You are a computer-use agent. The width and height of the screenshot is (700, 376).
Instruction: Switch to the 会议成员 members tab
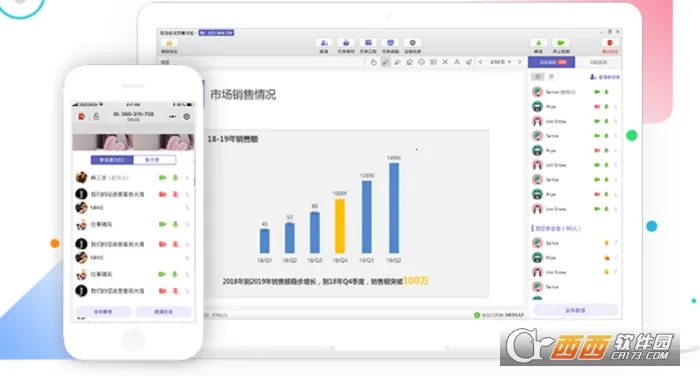pyautogui.click(x=552, y=62)
